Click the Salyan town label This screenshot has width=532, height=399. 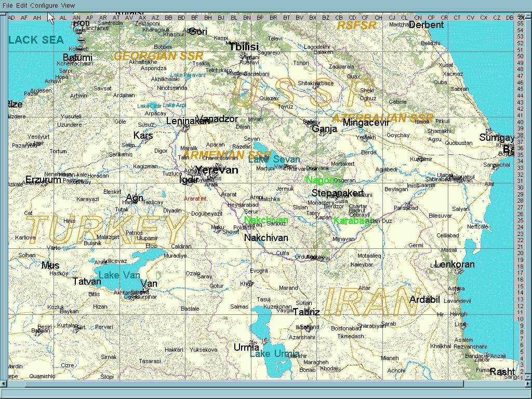(x=460, y=209)
